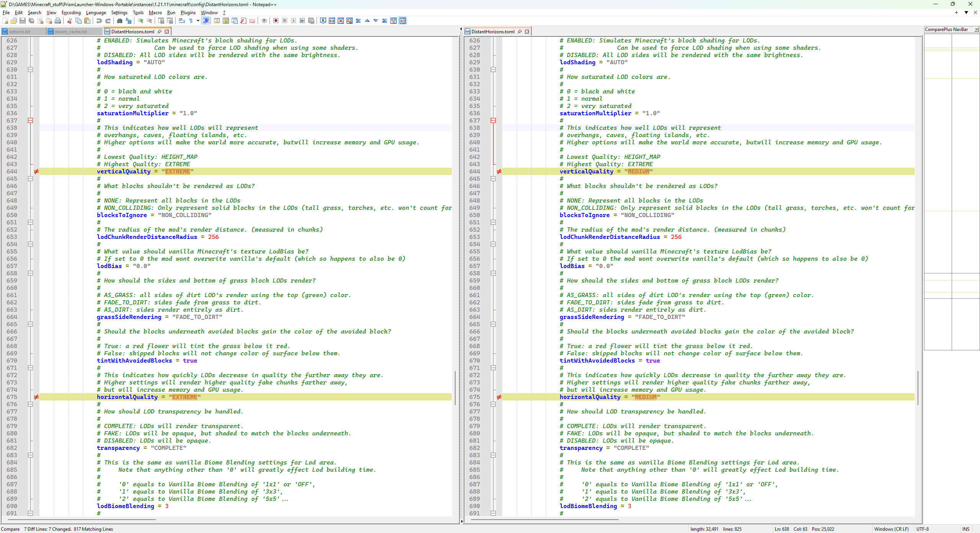Toggle Word Wrap toolbar button
Image resolution: width=980 pixels, height=533 pixels.
[182, 21]
